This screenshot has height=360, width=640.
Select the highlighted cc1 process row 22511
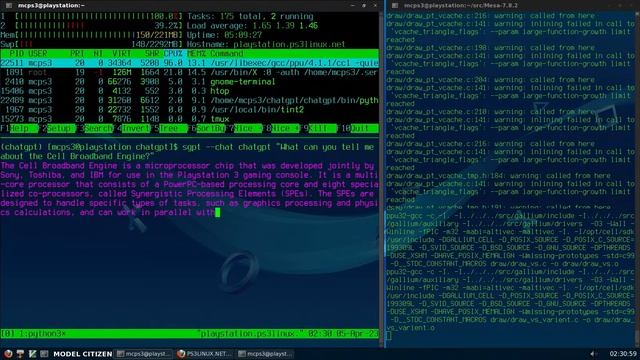(189, 63)
